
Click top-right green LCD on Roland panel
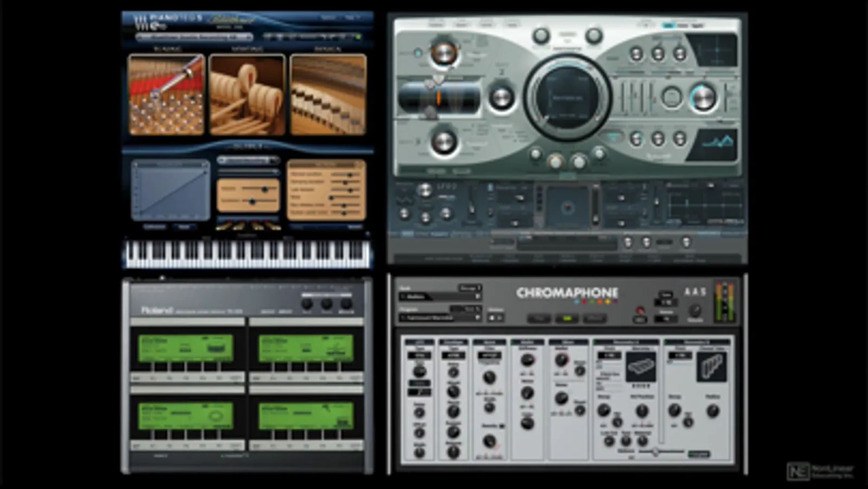tap(306, 348)
